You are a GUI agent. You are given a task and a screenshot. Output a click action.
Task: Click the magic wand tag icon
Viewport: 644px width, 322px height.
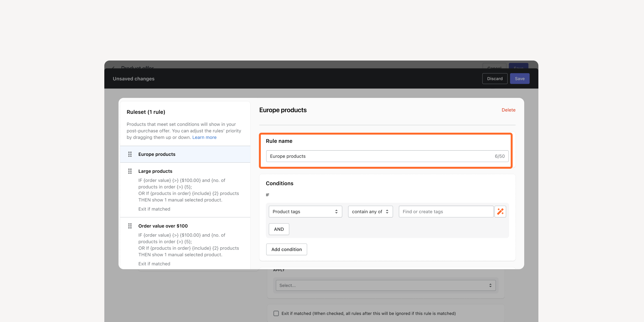(500, 211)
